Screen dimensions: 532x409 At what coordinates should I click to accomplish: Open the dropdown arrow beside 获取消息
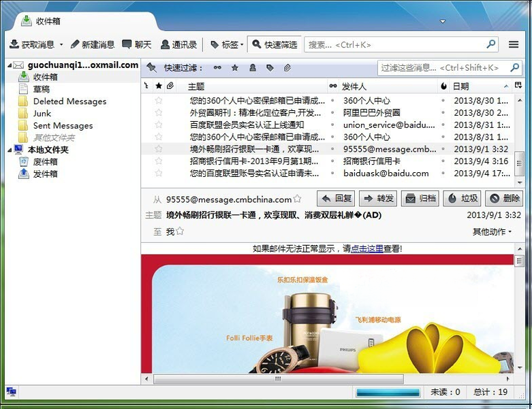point(61,44)
